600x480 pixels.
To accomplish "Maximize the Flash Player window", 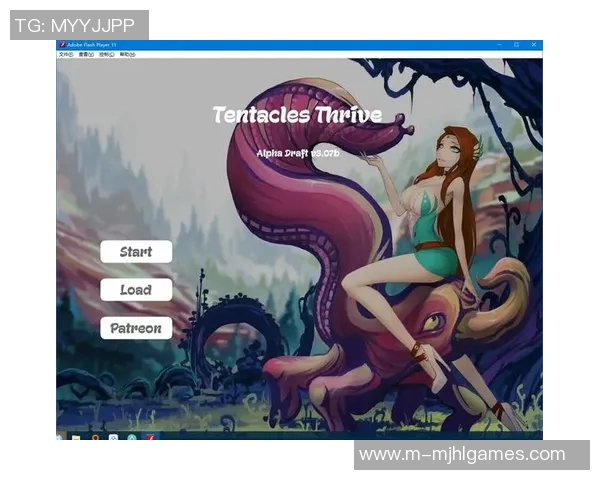I will click(x=516, y=45).
